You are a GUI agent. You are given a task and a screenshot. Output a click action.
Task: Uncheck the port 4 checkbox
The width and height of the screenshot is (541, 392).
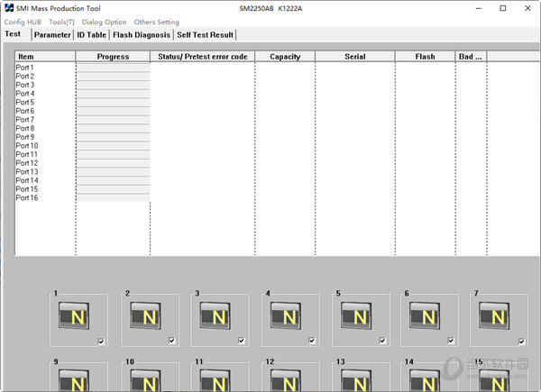pyautogui.click(x=312, y=341)
